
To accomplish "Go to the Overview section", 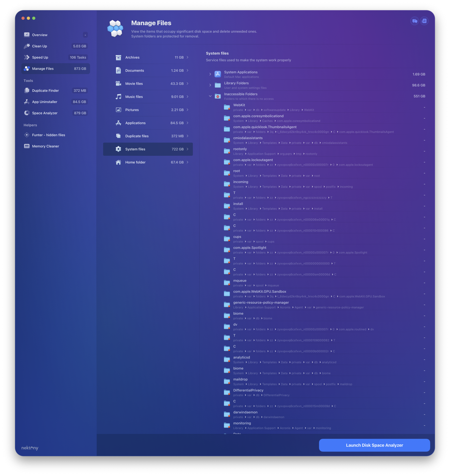I will coord(56,35).
